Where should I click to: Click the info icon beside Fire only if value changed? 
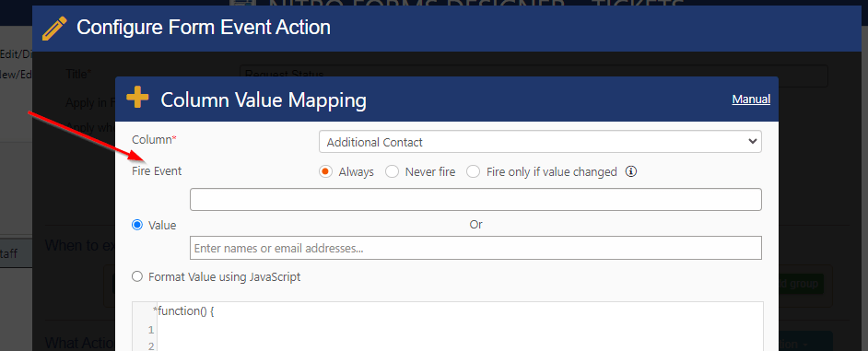point(630,171)
